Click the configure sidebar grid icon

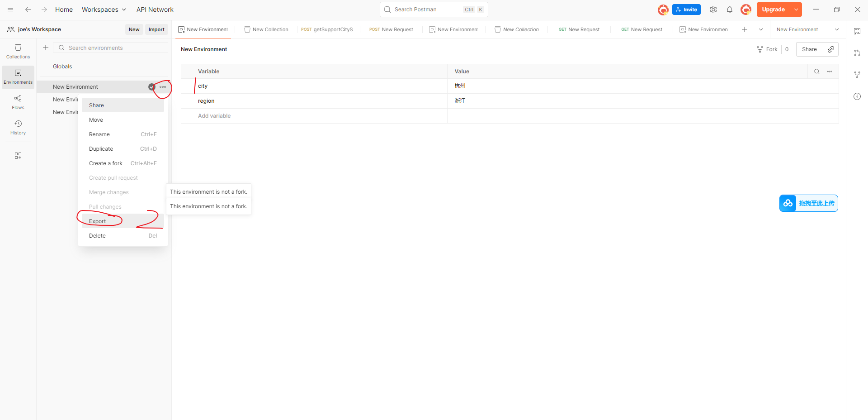[18, 156]
